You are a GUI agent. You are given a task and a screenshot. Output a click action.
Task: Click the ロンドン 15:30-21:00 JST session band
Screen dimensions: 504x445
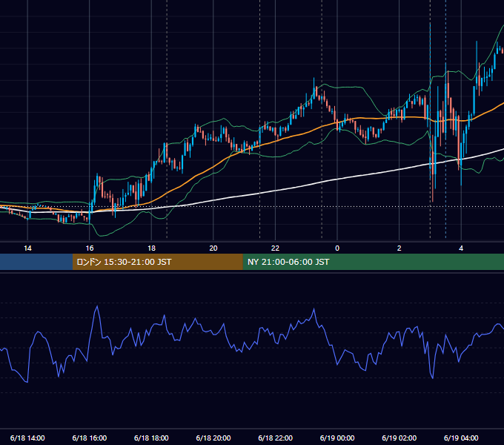pyautogui.click(x=157, y=262)
